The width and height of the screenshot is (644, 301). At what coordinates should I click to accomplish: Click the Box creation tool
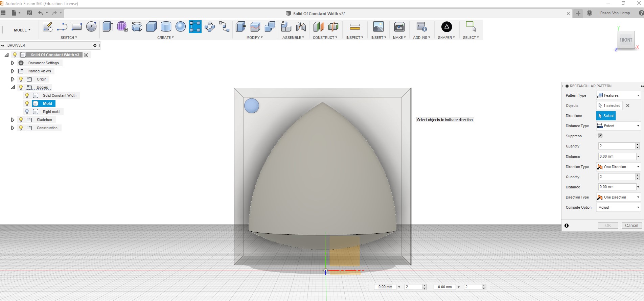pyautogui.click(x=151, y=27)
